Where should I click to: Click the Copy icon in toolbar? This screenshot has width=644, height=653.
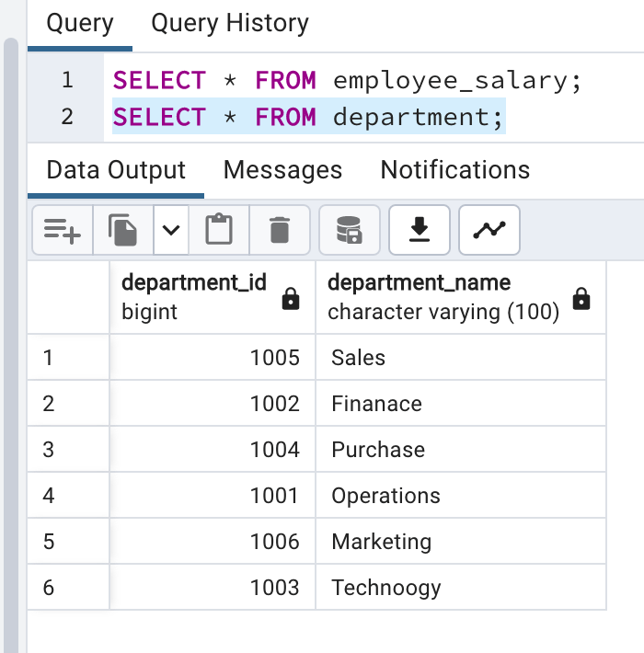click(122, 230)
